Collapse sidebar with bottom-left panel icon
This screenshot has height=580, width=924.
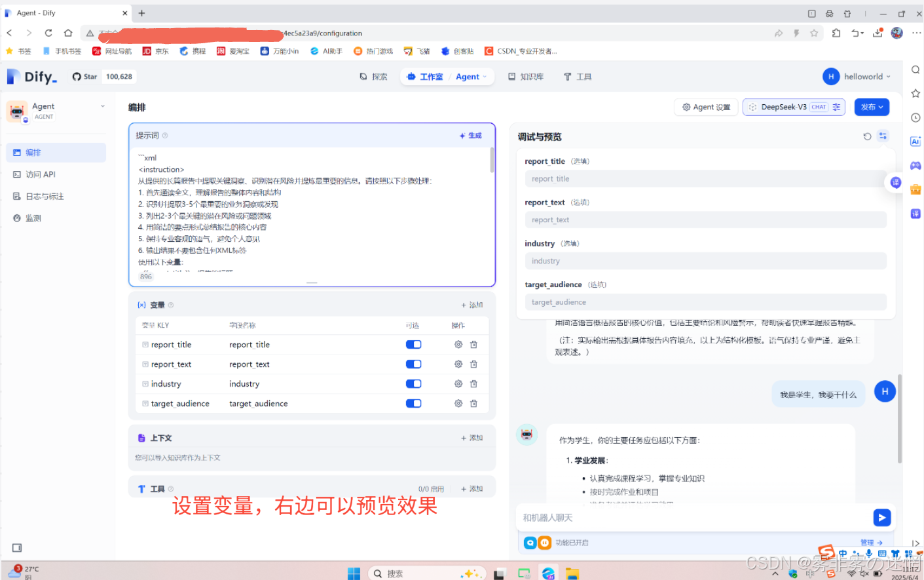(x=17, y=548)
